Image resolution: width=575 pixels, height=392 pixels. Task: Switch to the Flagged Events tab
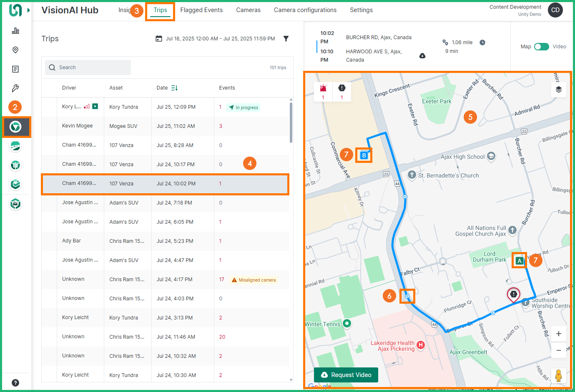[201, 10]
